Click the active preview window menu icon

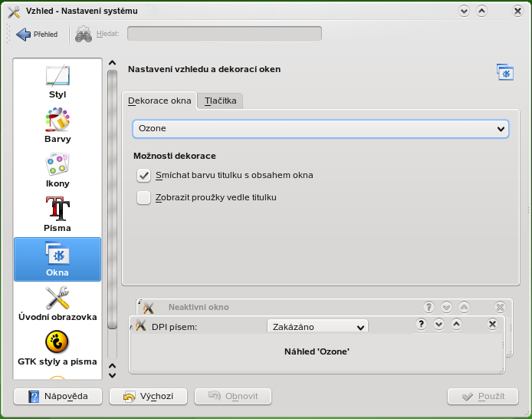tap(140, 325)
